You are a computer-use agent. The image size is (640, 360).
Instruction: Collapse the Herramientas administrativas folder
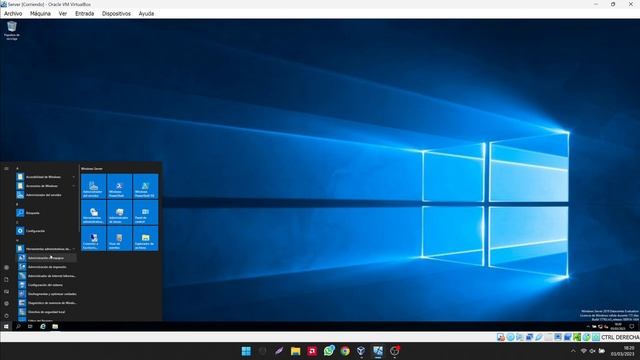point(46,249)
